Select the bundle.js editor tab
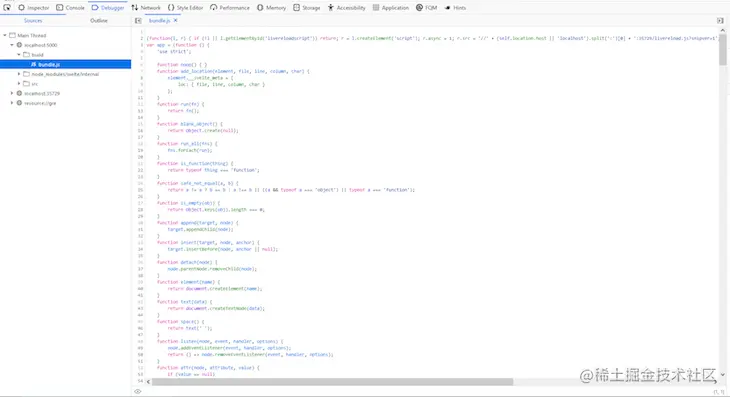Image resolution: width=730 pixels, height=397 pixels. (159, 20)
